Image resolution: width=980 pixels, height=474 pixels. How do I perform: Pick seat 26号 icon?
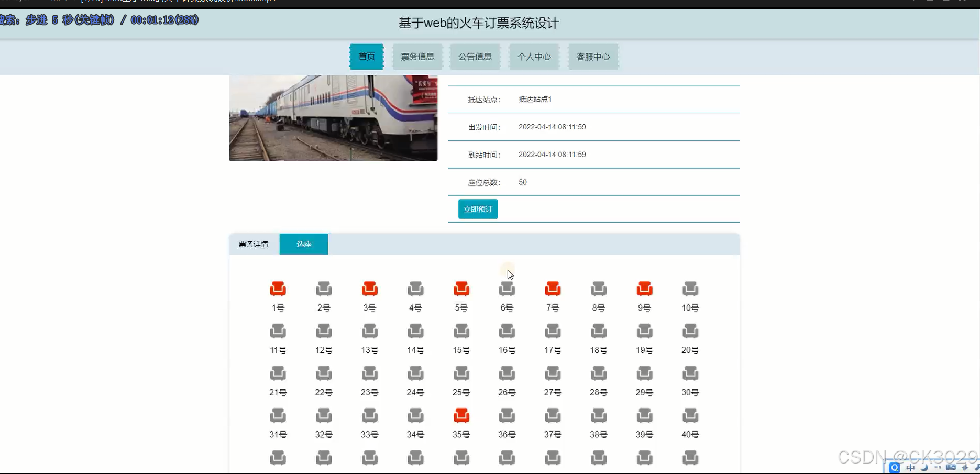click(507, 373)
